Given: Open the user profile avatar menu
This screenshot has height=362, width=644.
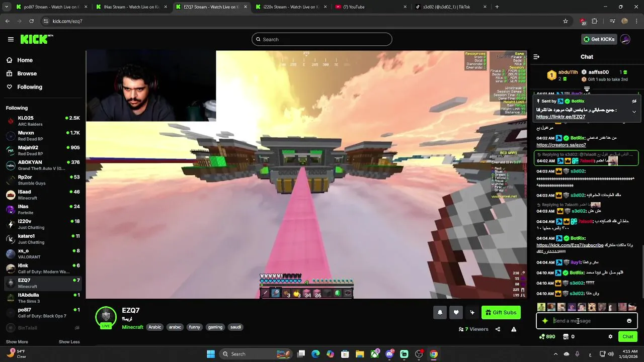Looking at the screenshot, I should click(625, 39).
